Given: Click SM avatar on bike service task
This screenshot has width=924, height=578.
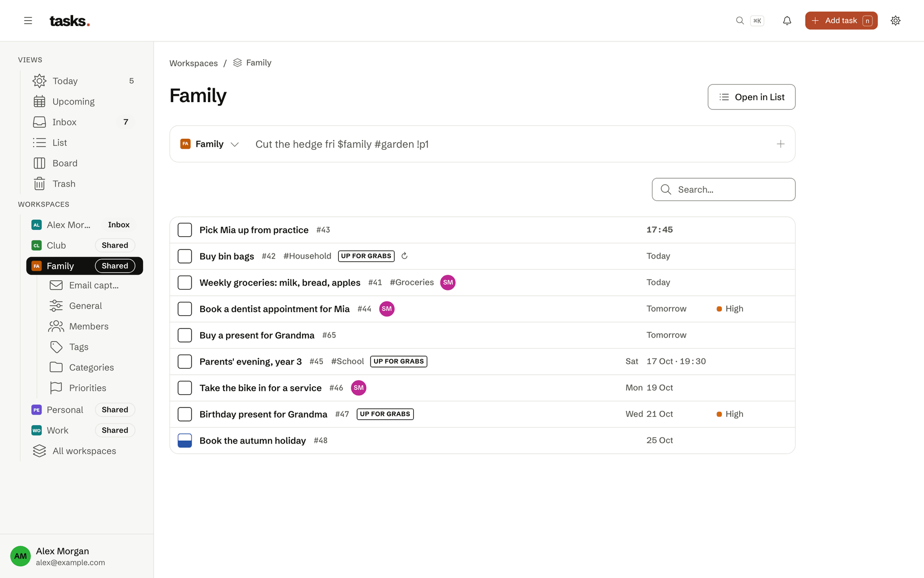Looking at the screenshot, I should pyautogui.click(x=359, y=388).
